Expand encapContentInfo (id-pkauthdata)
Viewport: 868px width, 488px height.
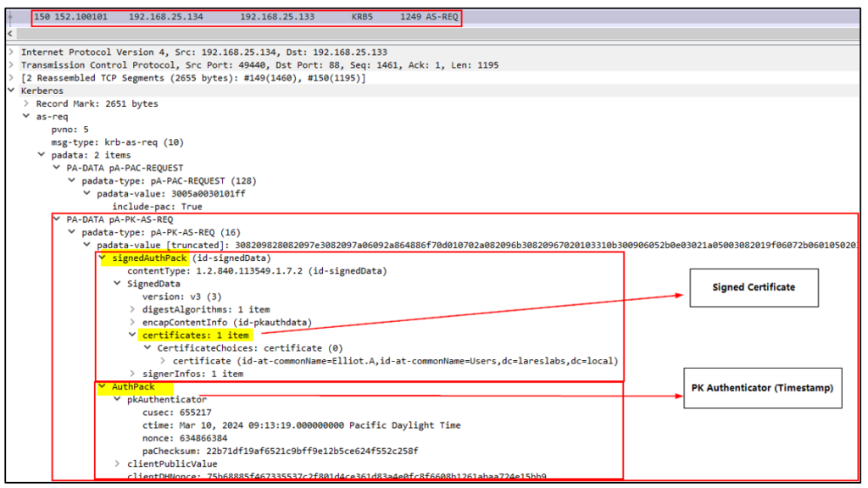[x=132, y=322]
